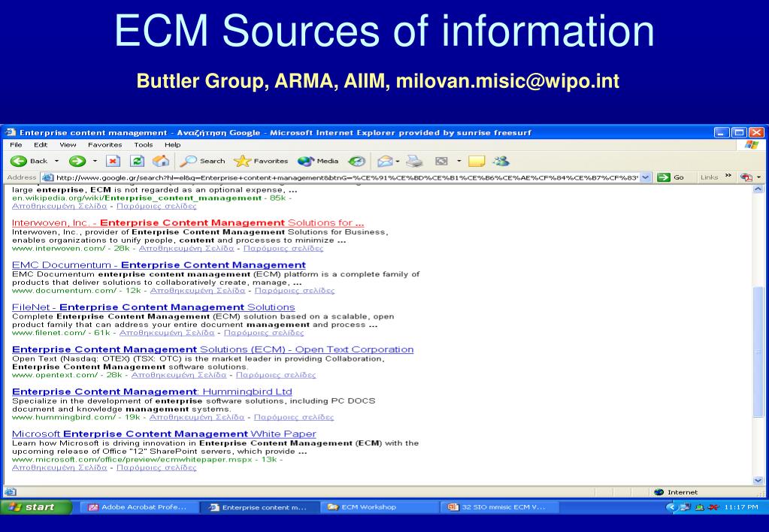Open the EMC Documentum search result link
The image size is (769, 532).
(x=159, y=264)
